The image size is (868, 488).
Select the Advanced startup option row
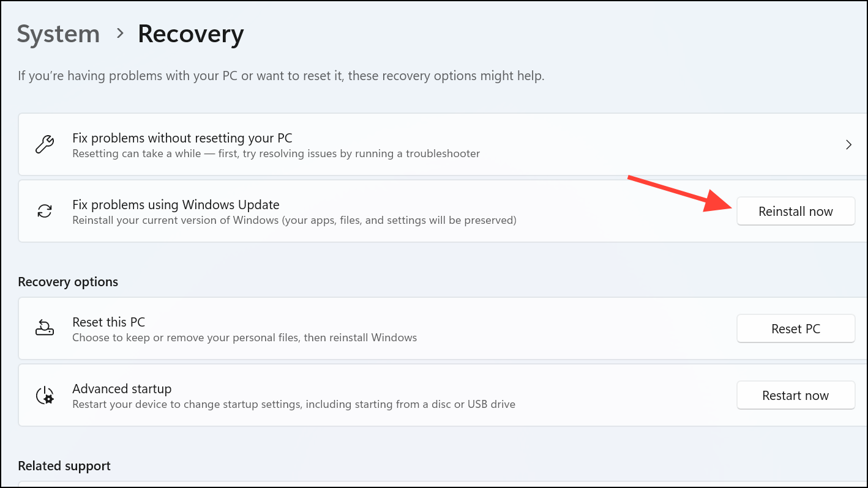(x=122, y=388)
